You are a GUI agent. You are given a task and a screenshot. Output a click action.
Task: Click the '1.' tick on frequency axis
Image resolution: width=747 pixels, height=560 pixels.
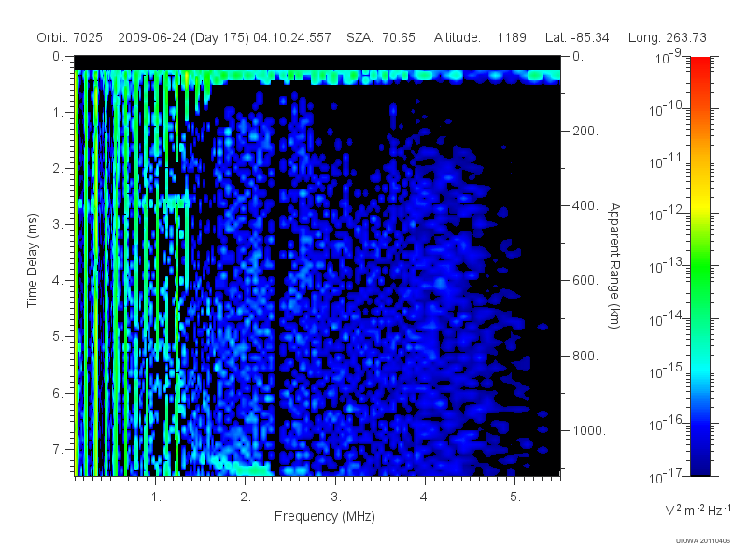(x=156, y=497)
